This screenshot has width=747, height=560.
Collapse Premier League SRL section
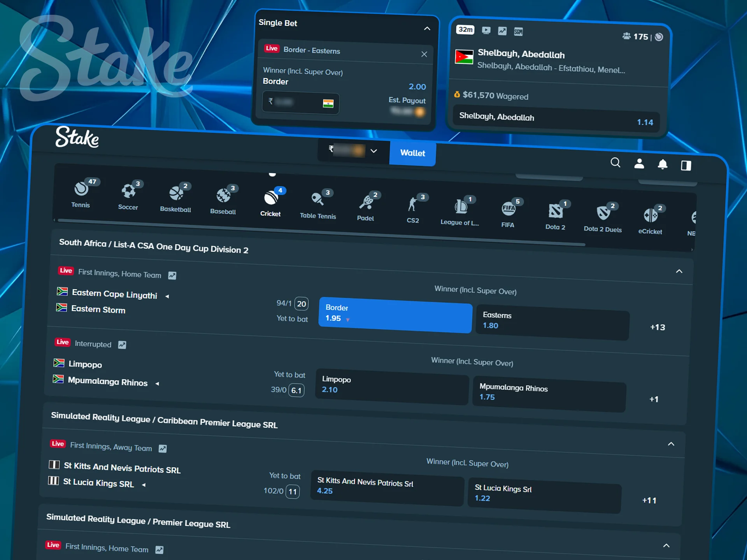666,545
